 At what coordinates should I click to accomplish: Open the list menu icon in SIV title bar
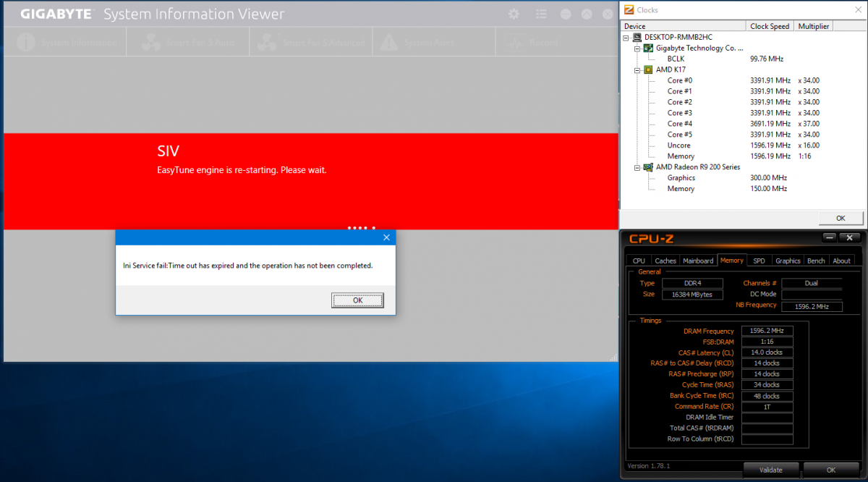[x=541, y=14]
